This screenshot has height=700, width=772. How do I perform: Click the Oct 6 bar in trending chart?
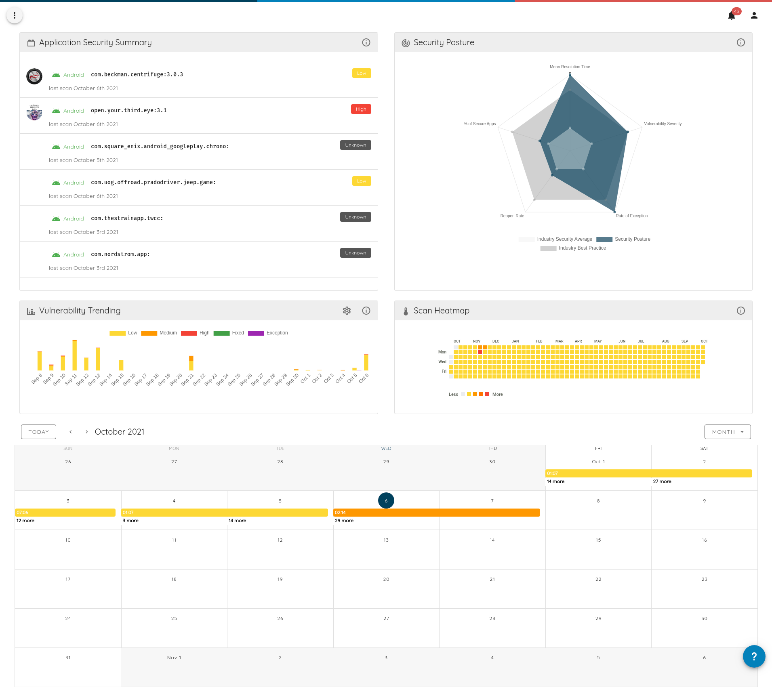366,362
